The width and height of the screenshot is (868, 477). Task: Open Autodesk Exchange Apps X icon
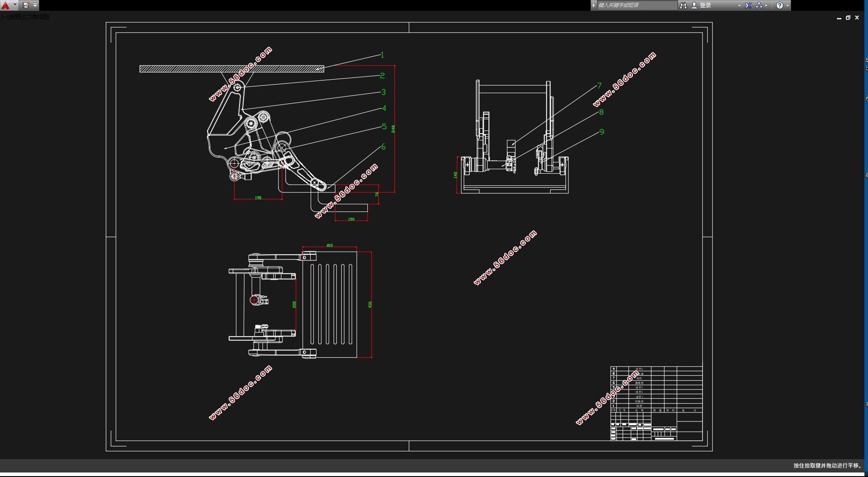point(748,5)
